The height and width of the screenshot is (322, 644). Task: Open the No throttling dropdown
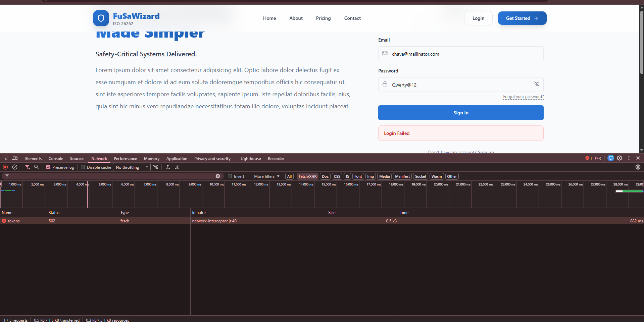point(132,167)
